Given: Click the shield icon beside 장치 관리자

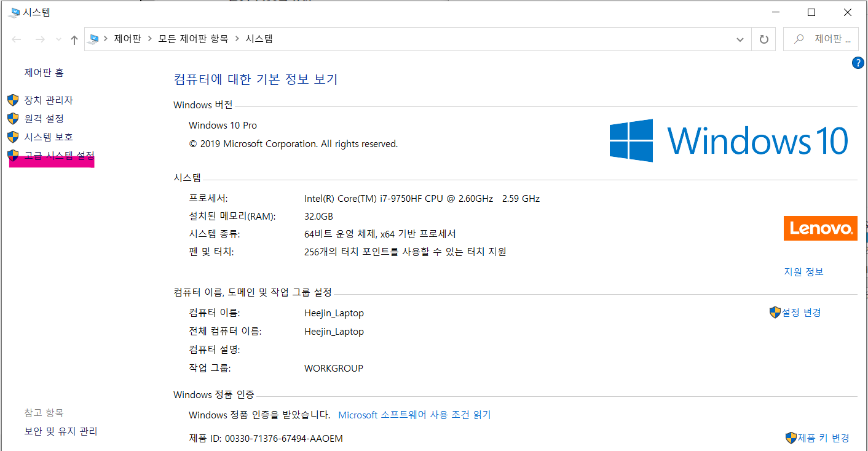Looking at the screenshot, I should (13, 100).
